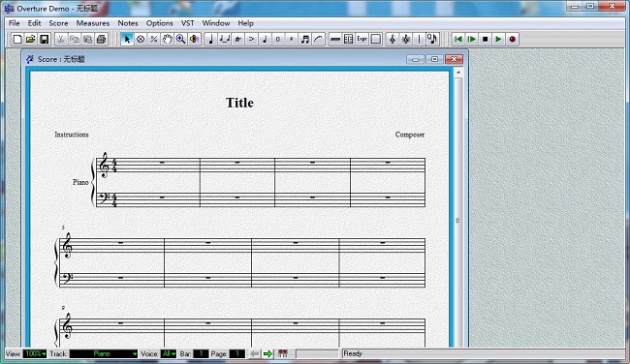Screen dimensions: 630x364
Task: Open the Score menu
Action: pos(58,23)
